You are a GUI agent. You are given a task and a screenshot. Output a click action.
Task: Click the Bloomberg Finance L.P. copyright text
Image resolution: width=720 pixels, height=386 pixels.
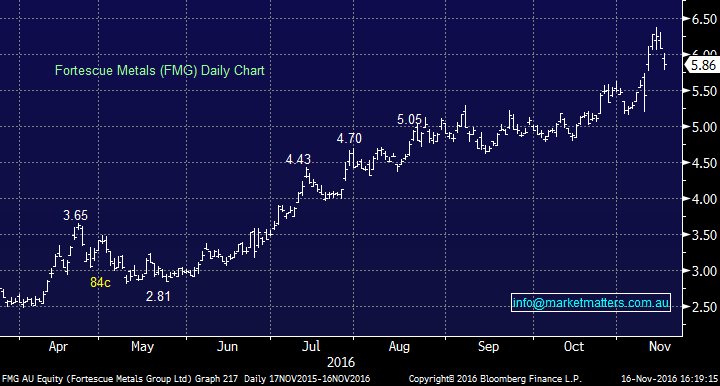(495, 379)
